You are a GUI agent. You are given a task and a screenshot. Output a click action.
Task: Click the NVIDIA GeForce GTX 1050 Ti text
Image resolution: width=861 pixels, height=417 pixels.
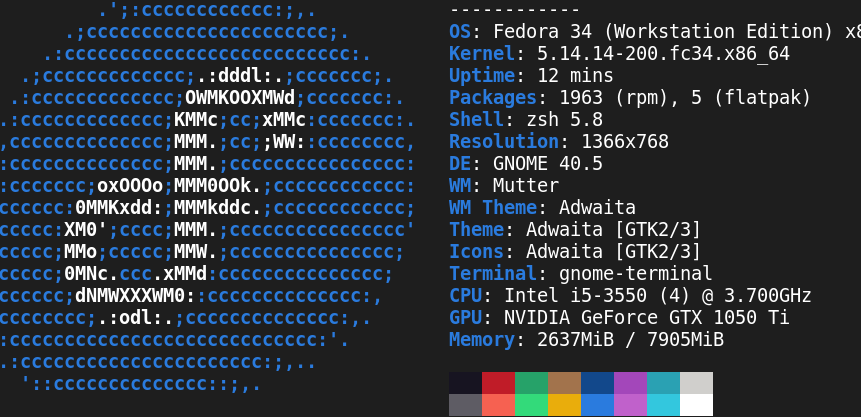[x=647, y=318]
